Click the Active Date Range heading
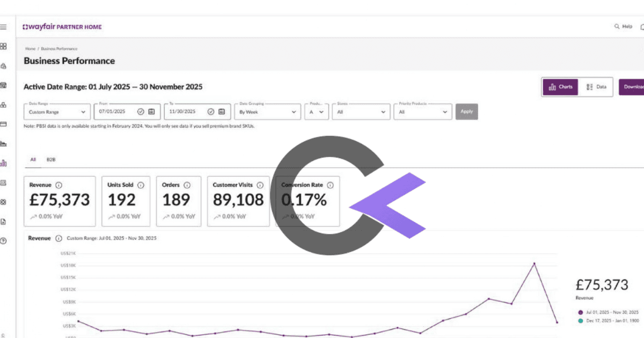The height and width of the screenshot is (338, 644). (x=113, y=87)
